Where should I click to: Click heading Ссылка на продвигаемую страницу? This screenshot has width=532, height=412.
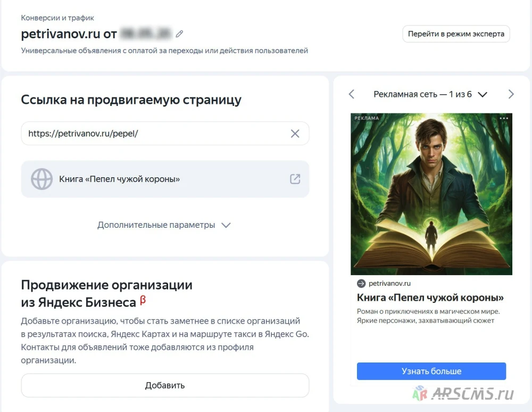(131, 100)
